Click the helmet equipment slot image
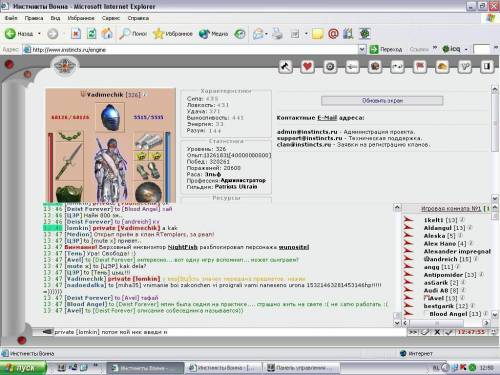Screen dimensions: 500x375 110,117
